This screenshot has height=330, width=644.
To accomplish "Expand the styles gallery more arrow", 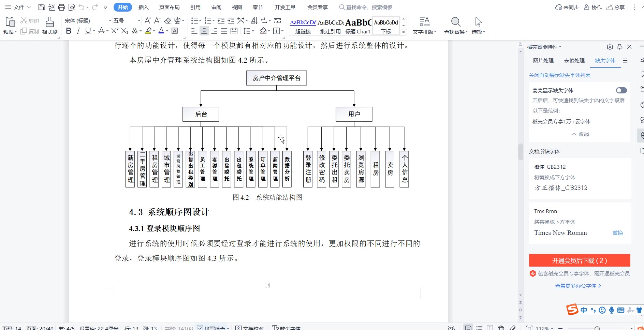I will click(x=404, y=32).
